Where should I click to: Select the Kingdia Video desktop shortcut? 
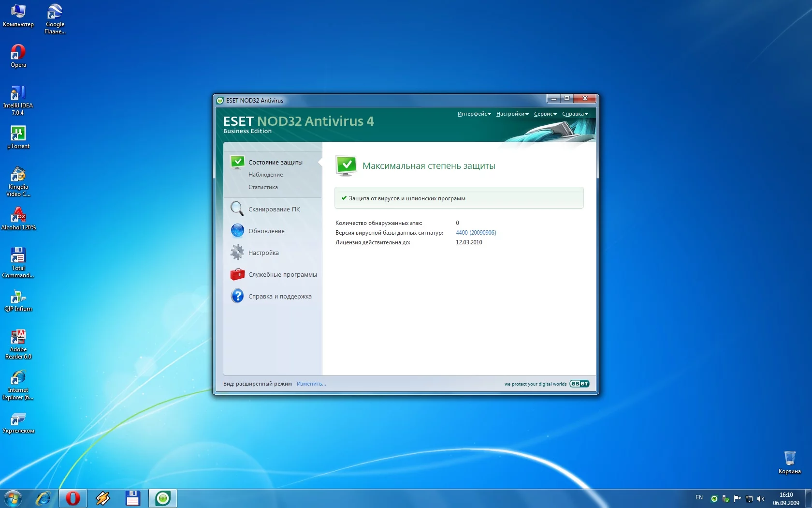18,182
